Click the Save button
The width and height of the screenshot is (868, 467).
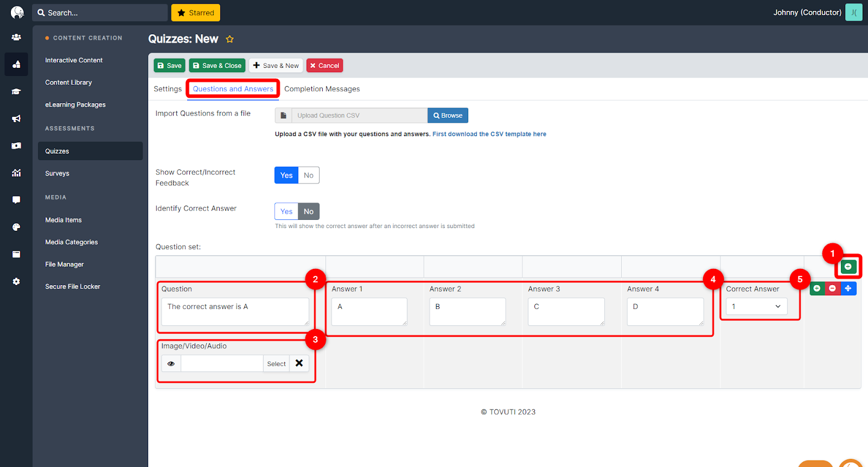click(x=169, y=66)
